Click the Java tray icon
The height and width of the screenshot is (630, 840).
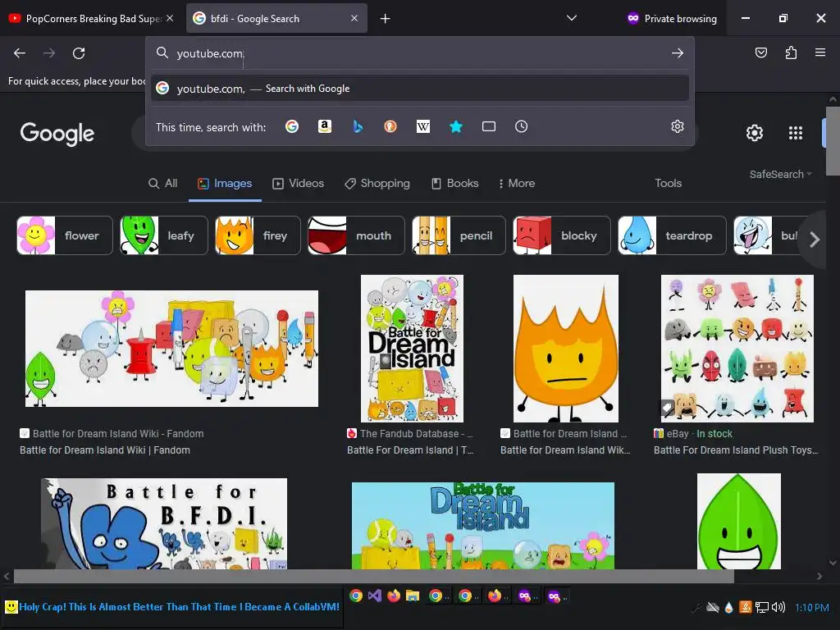pyautogui.click(x=745, y=607)
